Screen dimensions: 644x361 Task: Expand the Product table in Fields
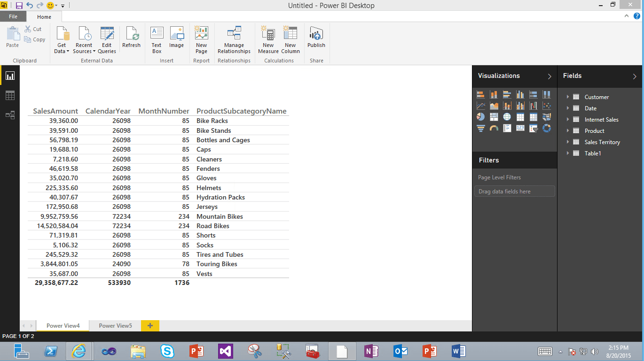[x=568, y=131]
